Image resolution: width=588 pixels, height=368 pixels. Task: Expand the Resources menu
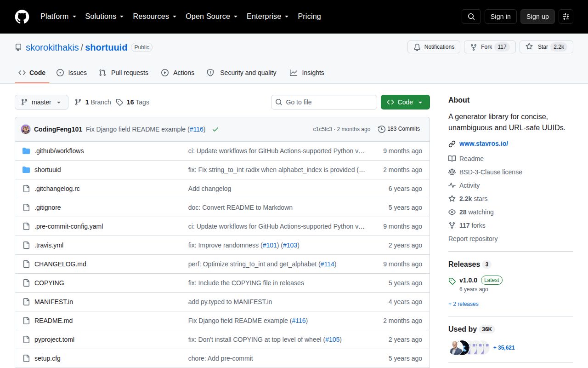[x=155, y=17]
